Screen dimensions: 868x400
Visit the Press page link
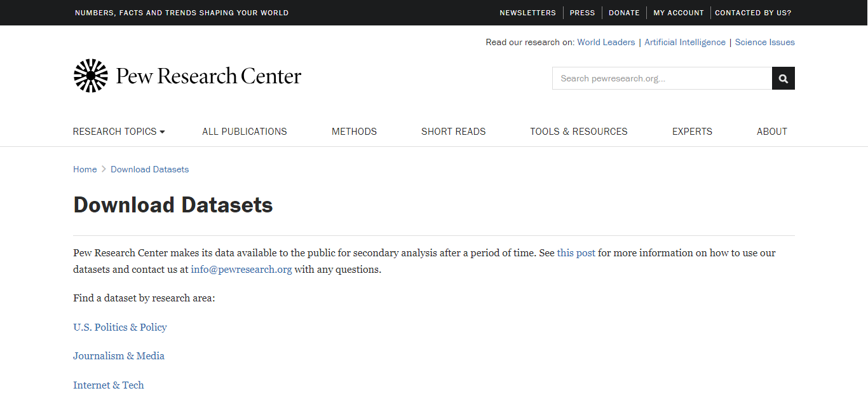coord(582,13)
